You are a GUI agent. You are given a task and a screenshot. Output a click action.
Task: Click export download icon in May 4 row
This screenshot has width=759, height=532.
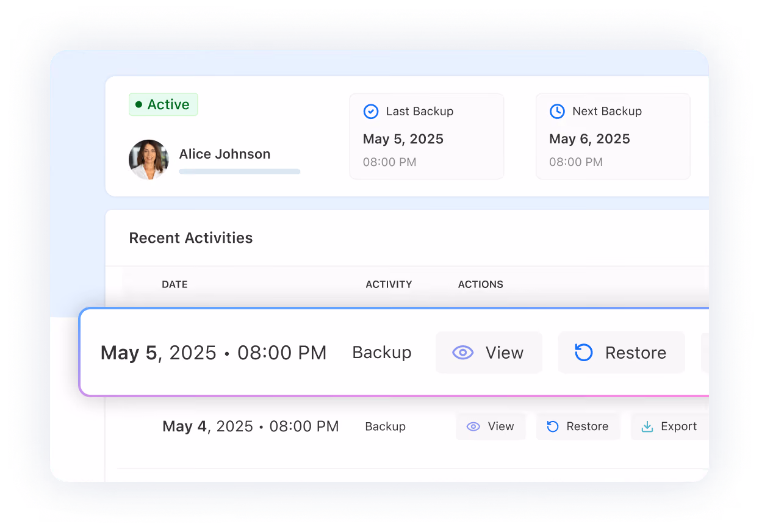pyautogui.click(x=647, y=426)
